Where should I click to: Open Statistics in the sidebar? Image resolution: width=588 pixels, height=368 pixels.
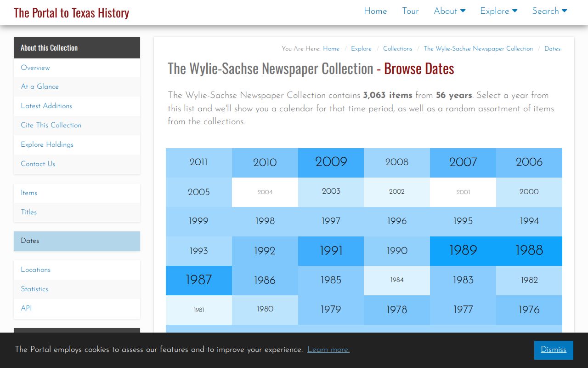point(77,289)
